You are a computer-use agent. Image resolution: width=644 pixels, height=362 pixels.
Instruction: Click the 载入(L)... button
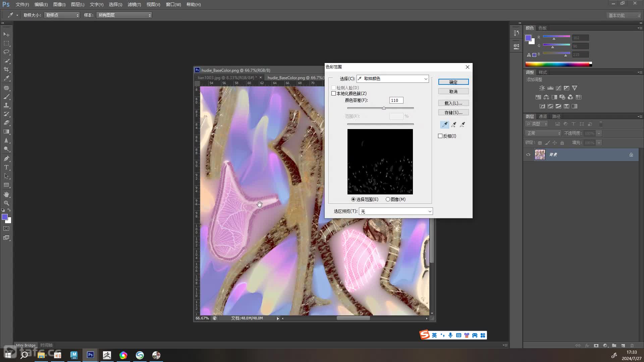[x=453, y=103]
